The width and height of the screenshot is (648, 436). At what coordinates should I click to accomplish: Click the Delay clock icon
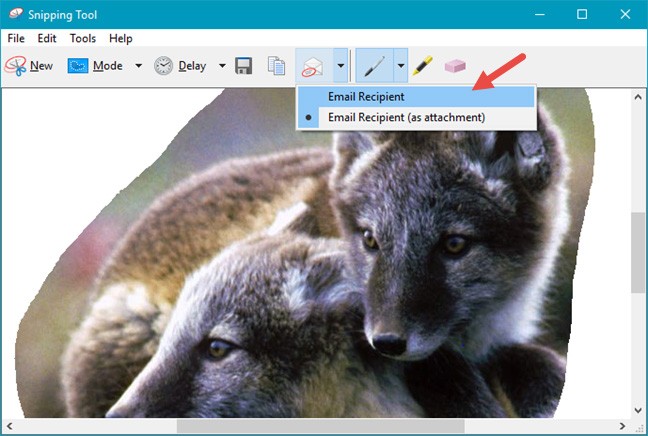coord(163,66)
